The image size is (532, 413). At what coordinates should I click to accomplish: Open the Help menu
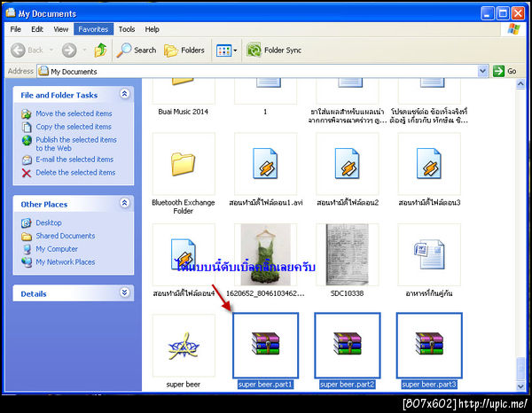click(152, 29)
